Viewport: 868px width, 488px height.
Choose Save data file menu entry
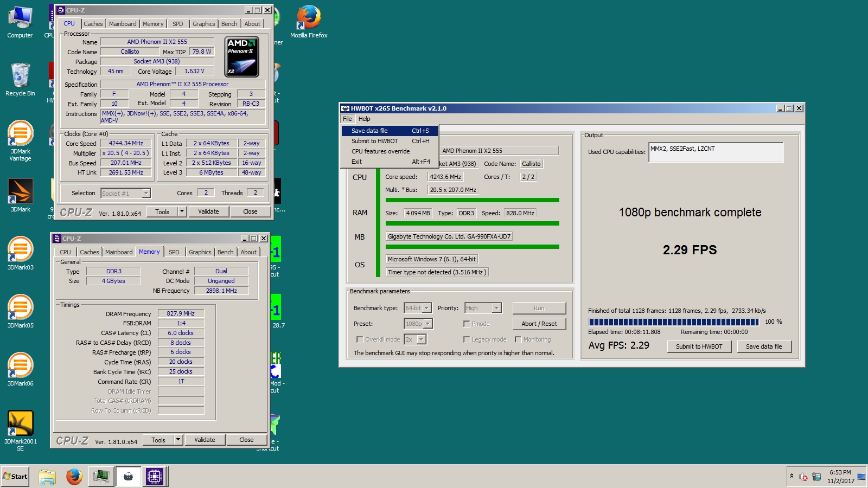coord(390,131)
